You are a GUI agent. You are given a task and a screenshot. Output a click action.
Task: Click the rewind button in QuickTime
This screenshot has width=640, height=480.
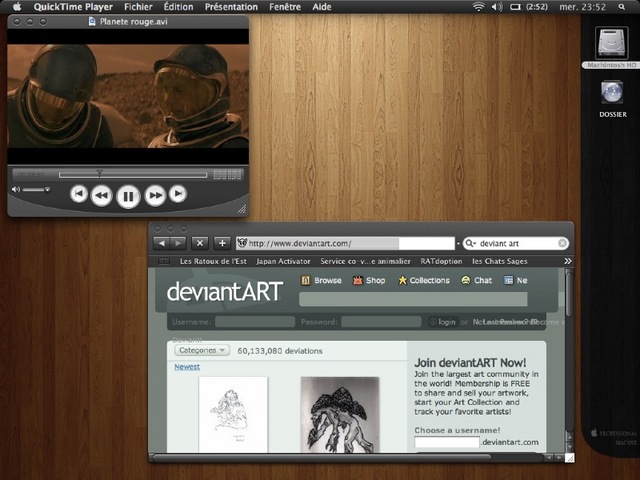point(101,196)
